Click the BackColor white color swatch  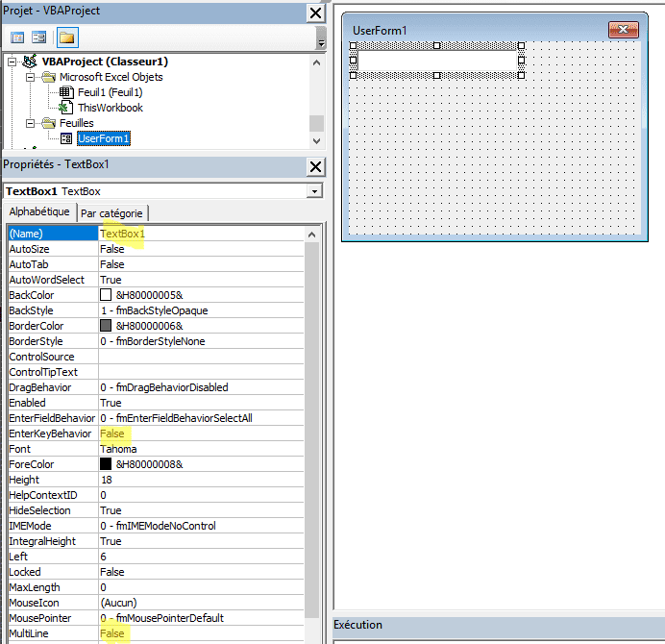coord(106,295)
